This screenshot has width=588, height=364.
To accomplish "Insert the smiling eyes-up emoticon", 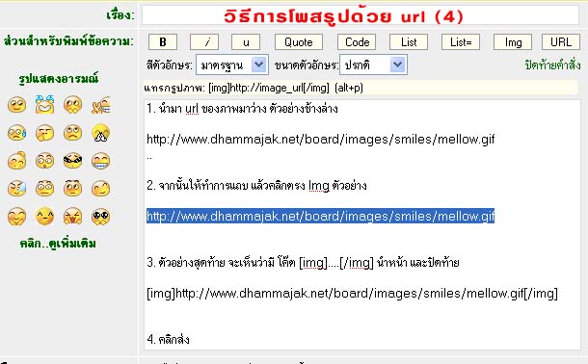I will (17, 105).
